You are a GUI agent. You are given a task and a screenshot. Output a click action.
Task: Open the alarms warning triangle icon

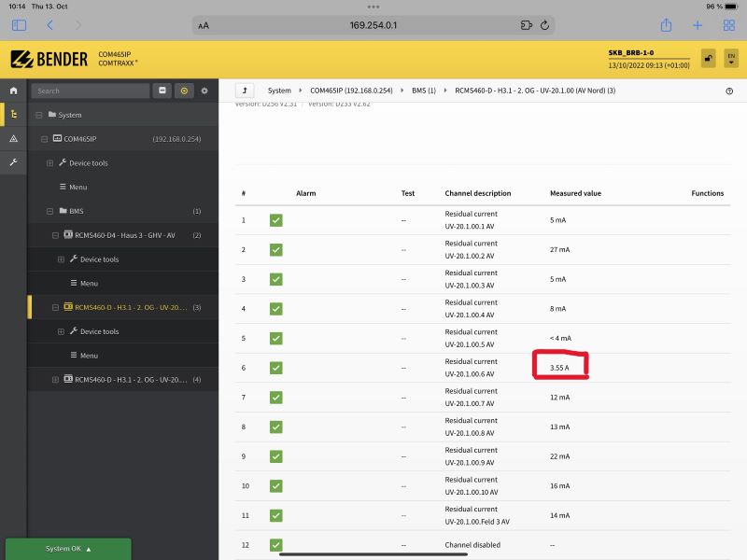(13, 138)
